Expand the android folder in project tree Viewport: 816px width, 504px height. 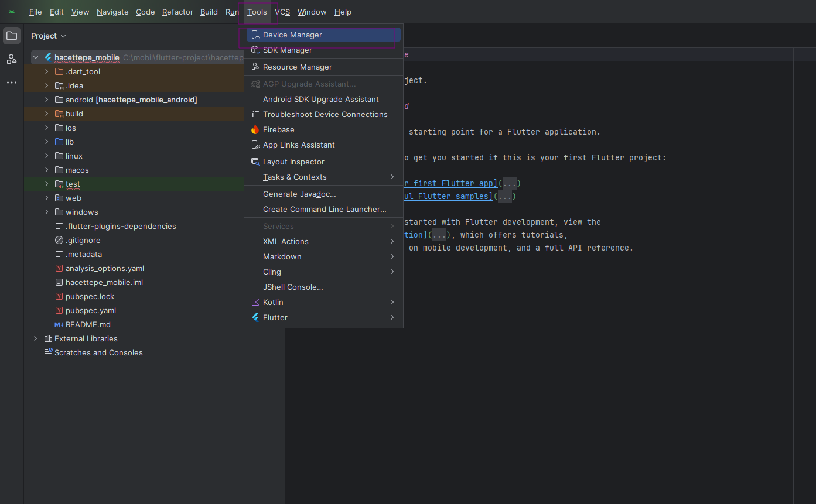pyautogui.click(x=46, y=100)
